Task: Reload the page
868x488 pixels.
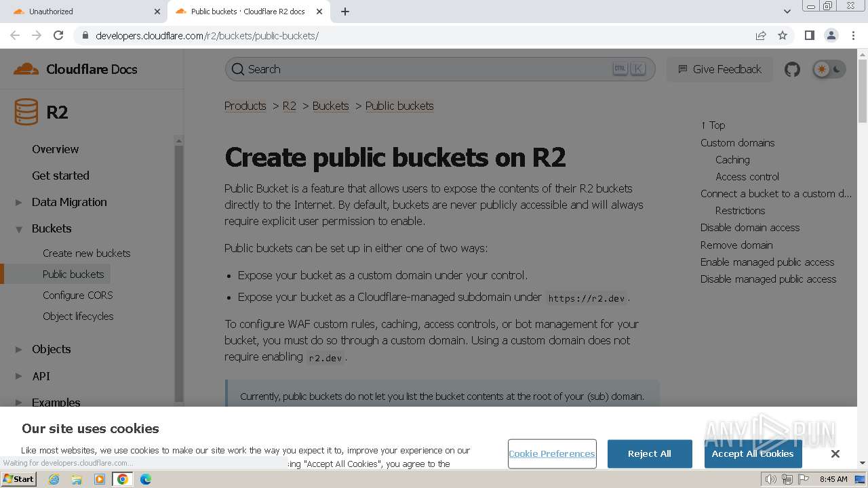Action: [58, 35]
